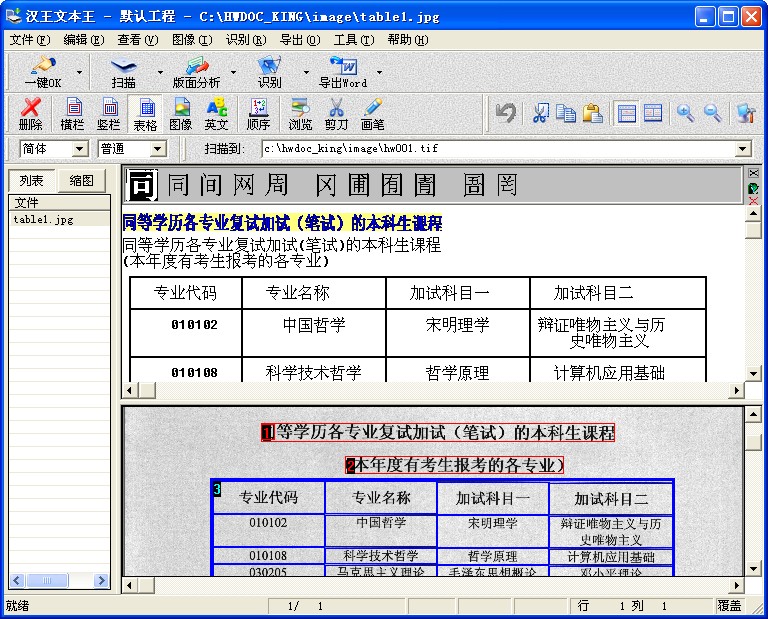Click the 版面分析 layout analysis button

196,73
